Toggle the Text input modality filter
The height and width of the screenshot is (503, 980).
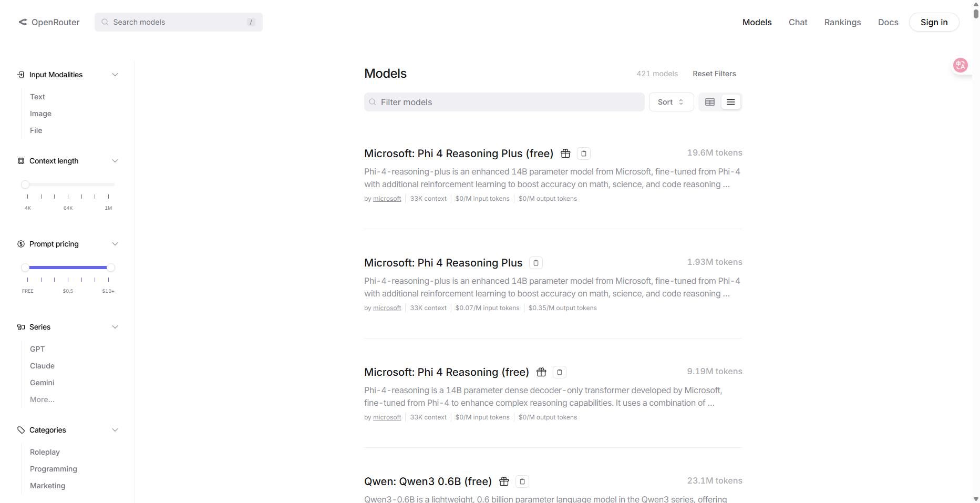click(x=37, y=97)
